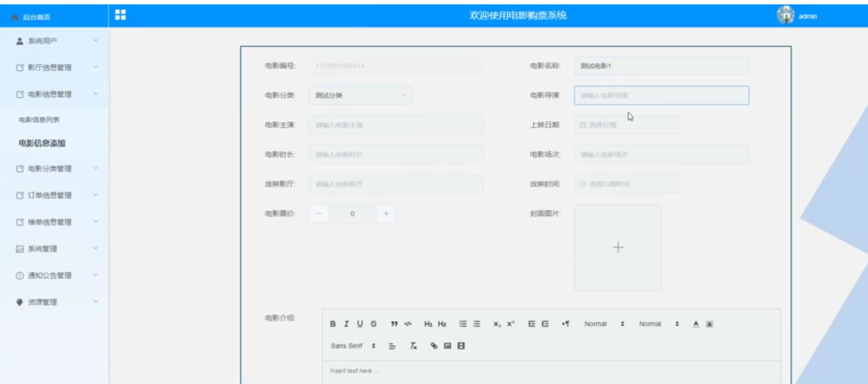Decrease indent with the outdent icon
Screen dimensions: 868x384
(x=531, y=324)
